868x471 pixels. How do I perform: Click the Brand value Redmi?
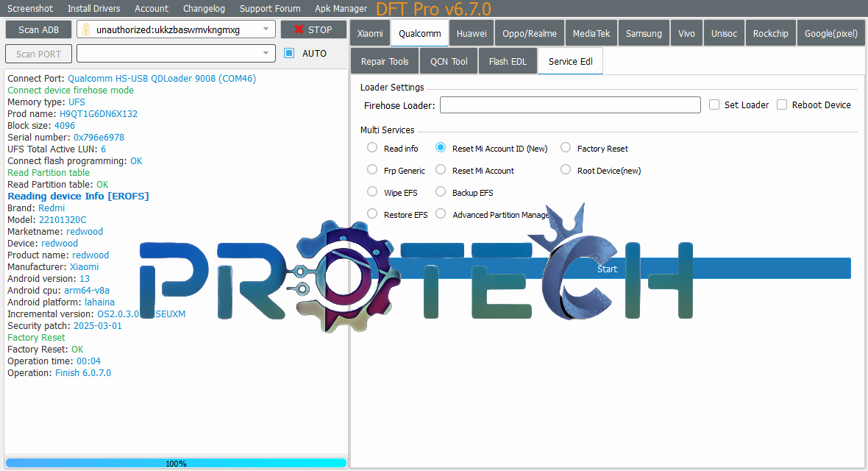51,208
